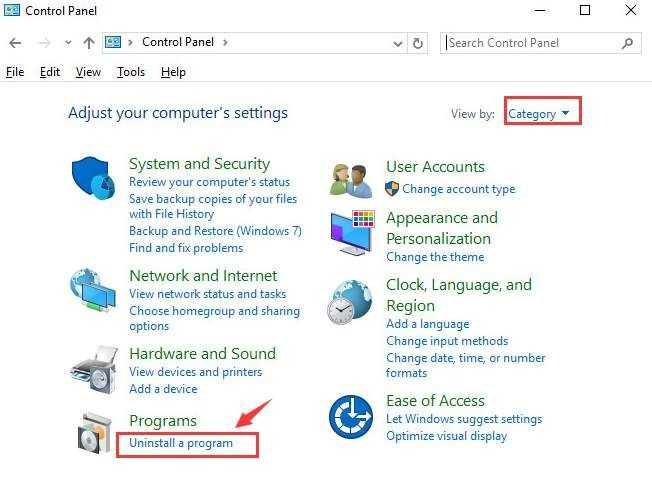
Task: Click the Hardware and Sound printer icon
Action: (x=94, y=371)
